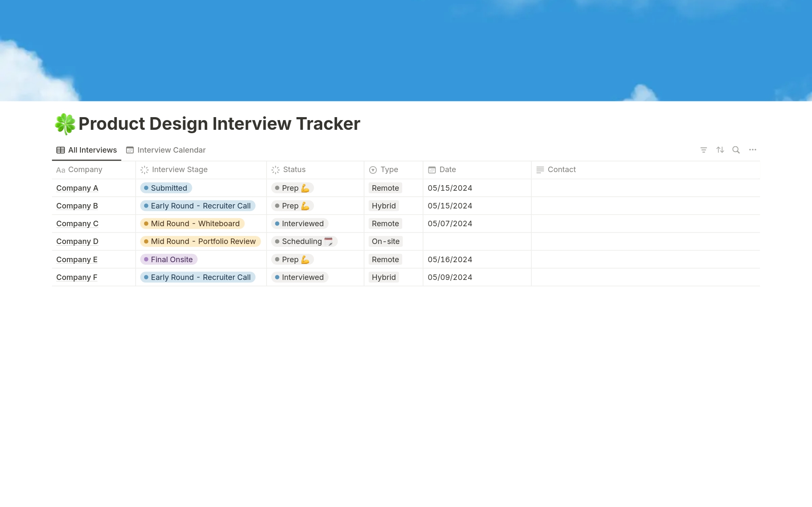This screenshot has width=812, height=507.
Task: Select the All Interviews tab
Action: 92,150
